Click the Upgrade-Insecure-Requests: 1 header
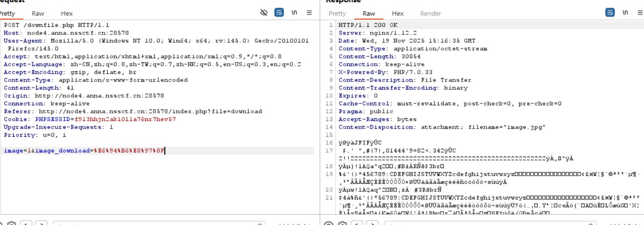 (x=58, y=127)
